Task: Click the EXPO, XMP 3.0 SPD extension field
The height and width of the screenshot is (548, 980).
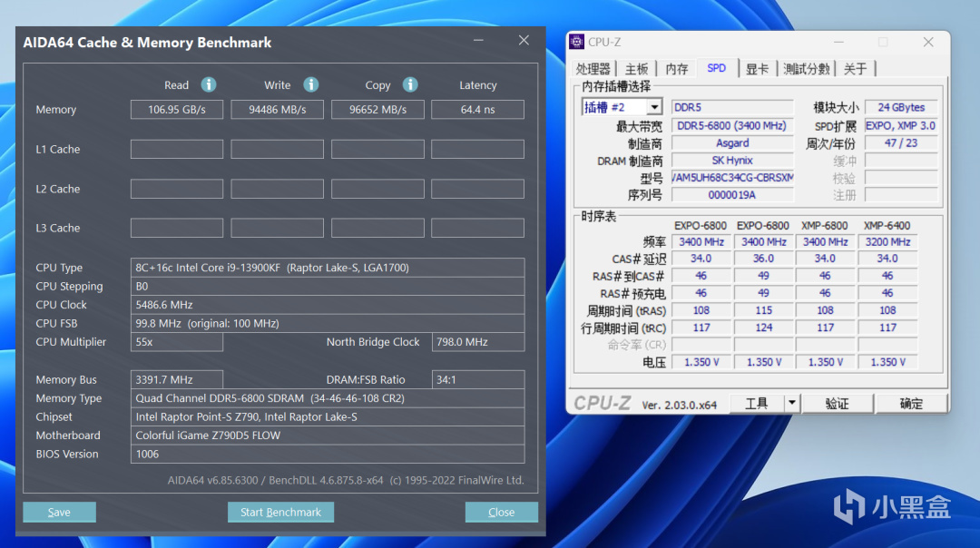Action: tap(901, 125)
